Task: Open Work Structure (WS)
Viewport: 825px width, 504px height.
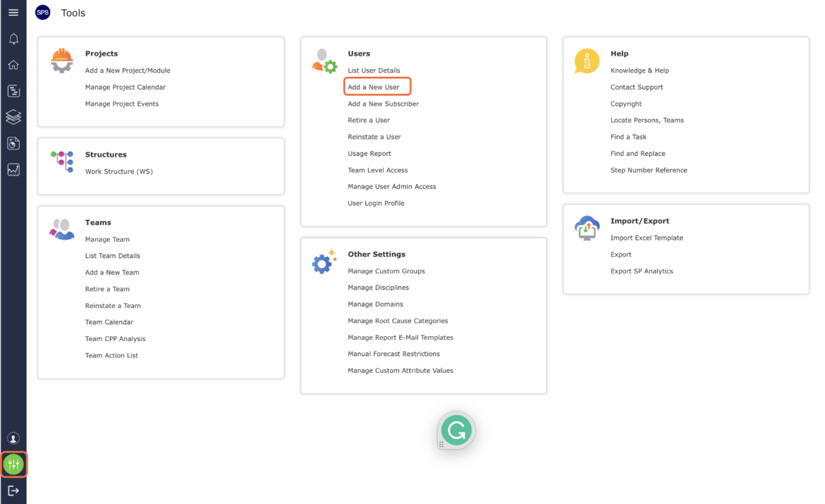Action: coord(119,171)
